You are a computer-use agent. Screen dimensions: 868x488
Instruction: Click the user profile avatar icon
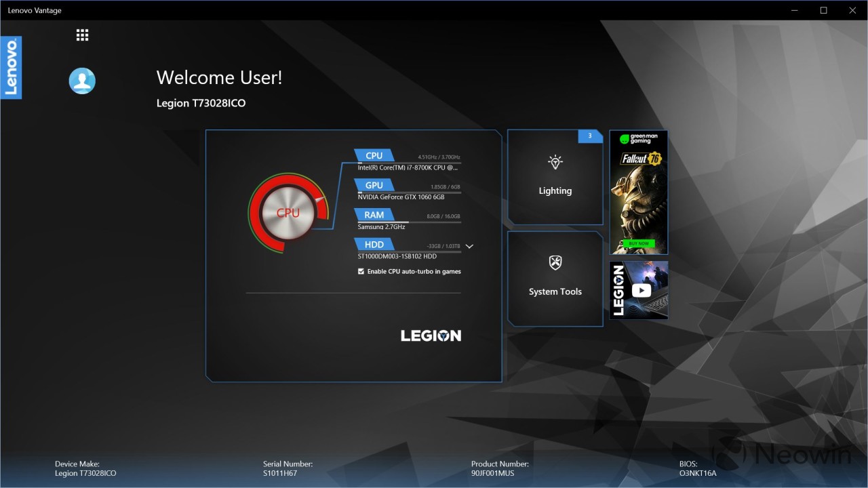[x=82, y=81]
